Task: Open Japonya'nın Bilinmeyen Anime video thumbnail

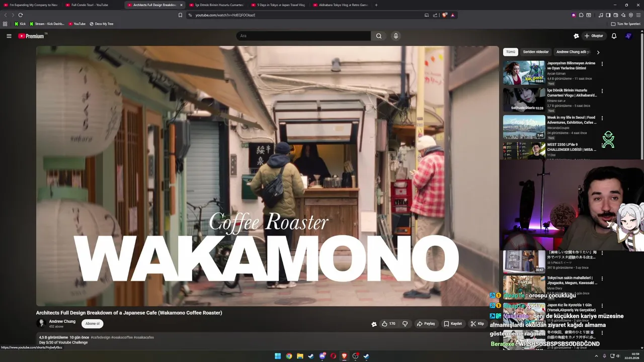Action: point(524,73)
